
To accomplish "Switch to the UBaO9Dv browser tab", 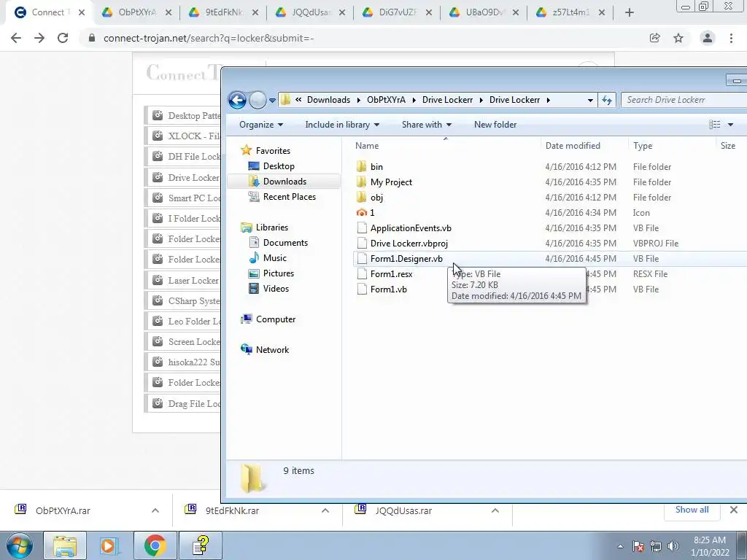I will pos(484,12).
